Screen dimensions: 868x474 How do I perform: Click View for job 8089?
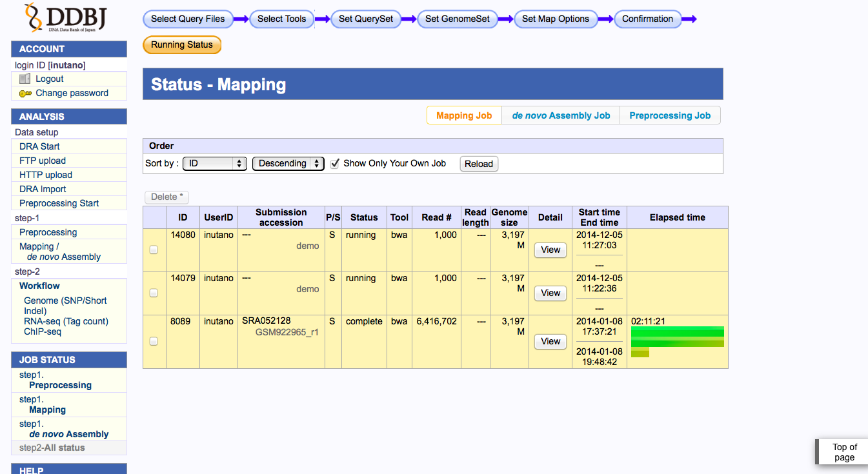click(550, 342)
